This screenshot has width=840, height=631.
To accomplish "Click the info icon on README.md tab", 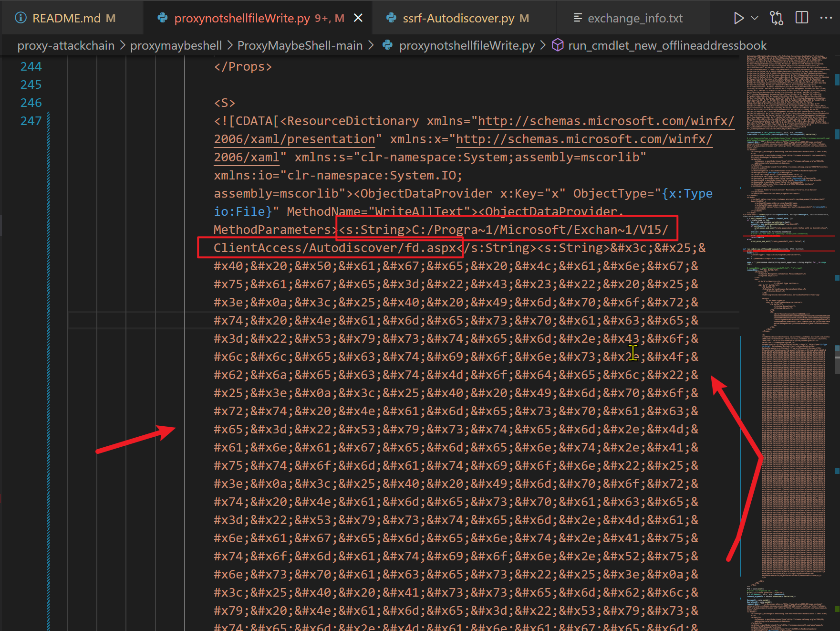I will pos(21,18).
